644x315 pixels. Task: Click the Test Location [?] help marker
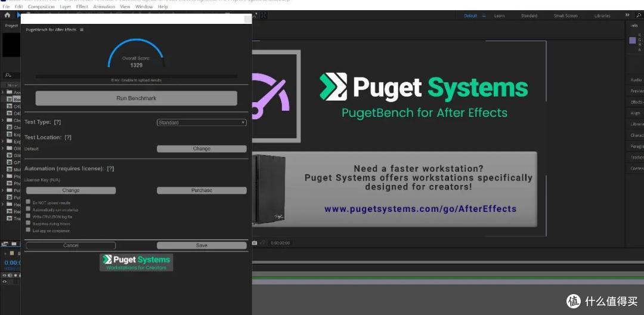click(68, 137)
